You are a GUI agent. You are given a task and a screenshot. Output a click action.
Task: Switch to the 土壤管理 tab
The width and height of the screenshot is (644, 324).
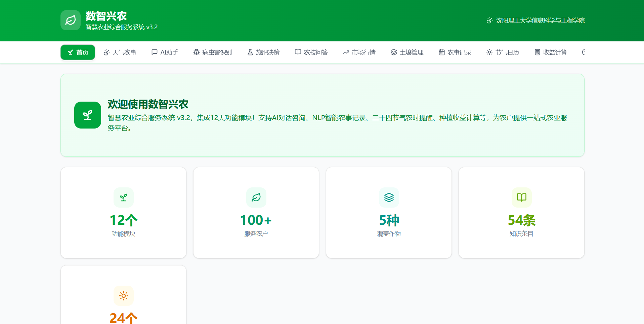[x=407, y=52]
